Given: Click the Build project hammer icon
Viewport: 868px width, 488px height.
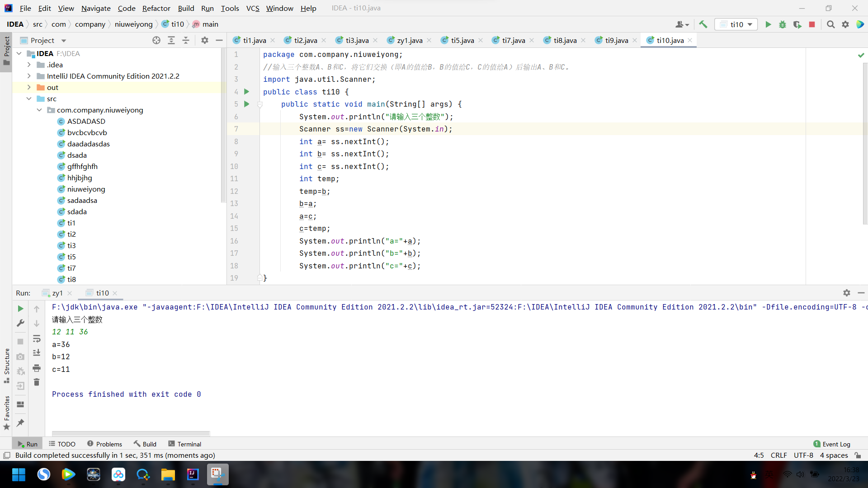Looking at the screenshot, I should pos(703,24).
